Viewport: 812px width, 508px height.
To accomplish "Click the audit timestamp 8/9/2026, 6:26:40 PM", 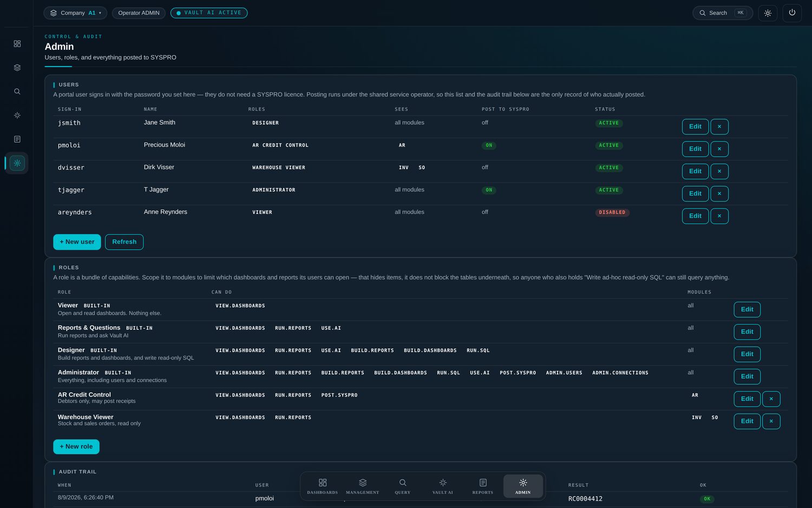I will [x=86, y=498].
